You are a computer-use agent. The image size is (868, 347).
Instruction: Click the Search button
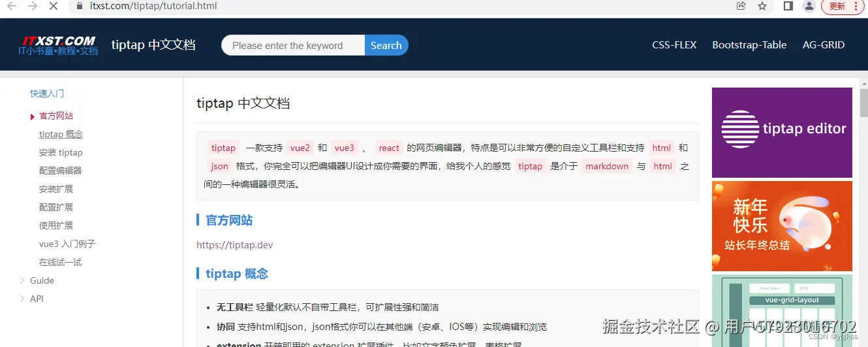pos(386,45)
